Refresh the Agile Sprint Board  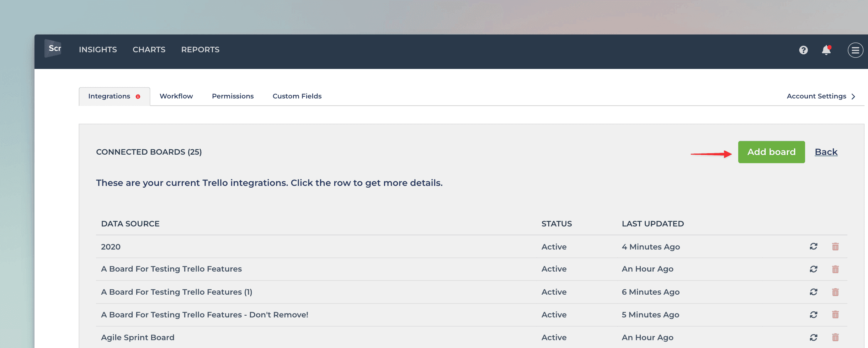[x=814, y=337]
